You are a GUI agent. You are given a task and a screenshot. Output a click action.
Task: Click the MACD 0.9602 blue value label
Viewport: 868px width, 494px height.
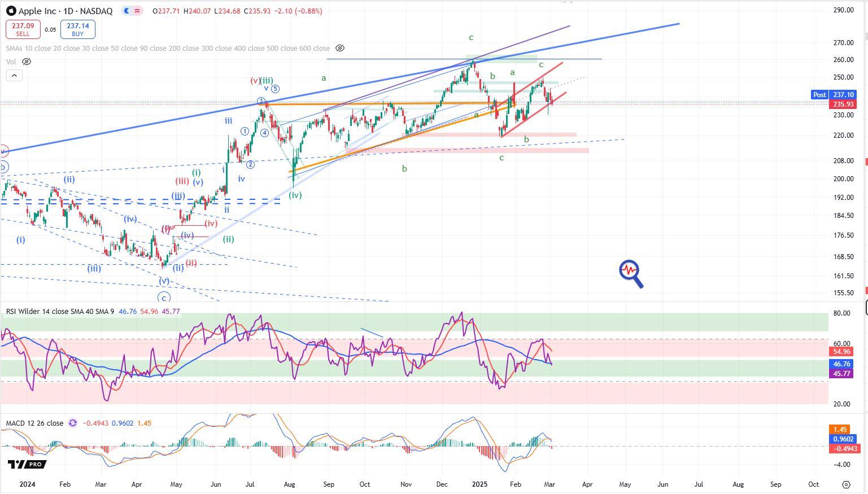point(842,439)
